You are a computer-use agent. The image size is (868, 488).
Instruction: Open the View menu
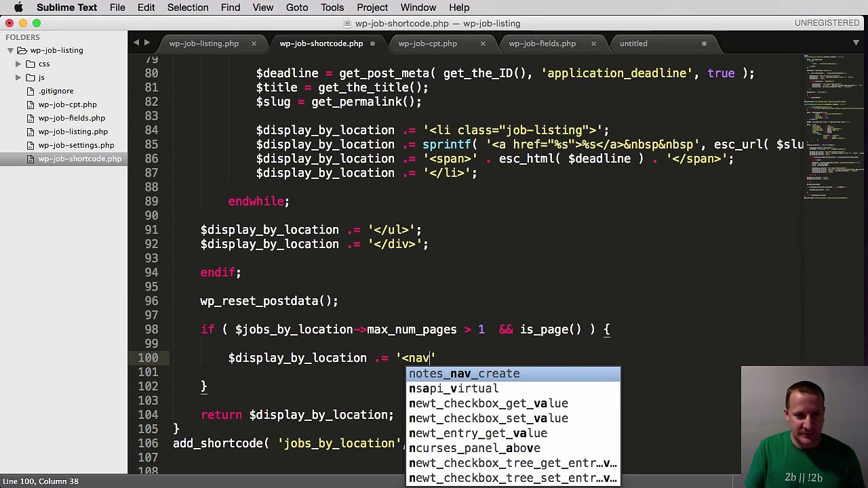point(263,7)
